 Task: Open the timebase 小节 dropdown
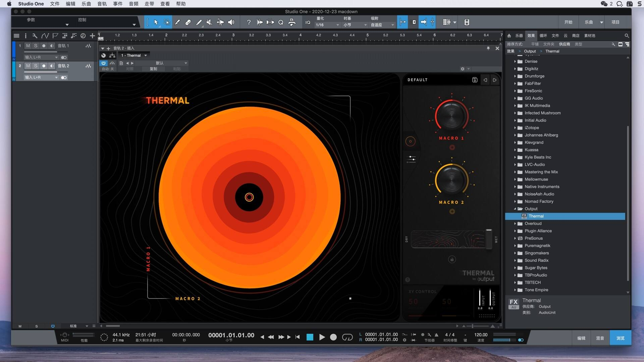click(355, 25)
